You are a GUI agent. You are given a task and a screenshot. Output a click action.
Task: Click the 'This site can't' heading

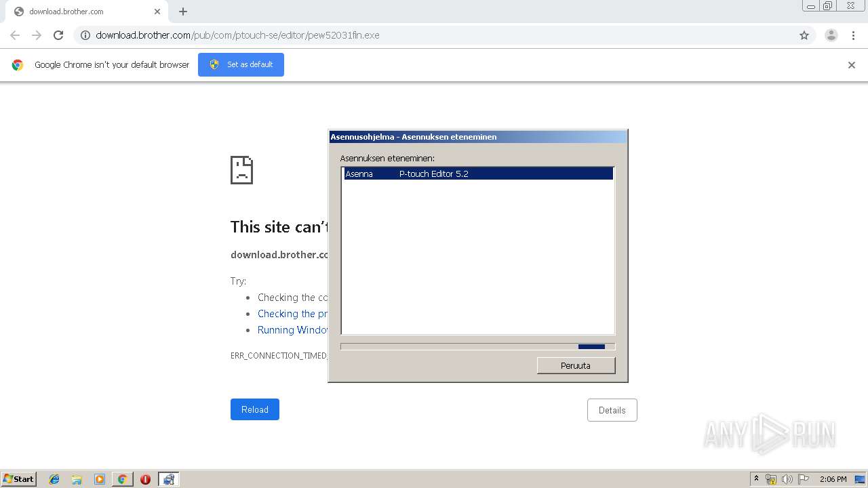pyautogui.click(x=279, y=227)
